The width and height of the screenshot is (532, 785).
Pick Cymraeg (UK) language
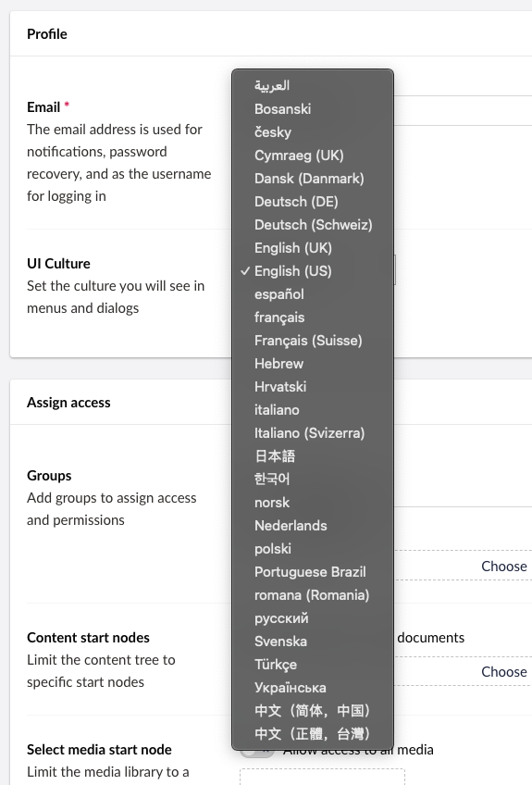tap(313, 156)
